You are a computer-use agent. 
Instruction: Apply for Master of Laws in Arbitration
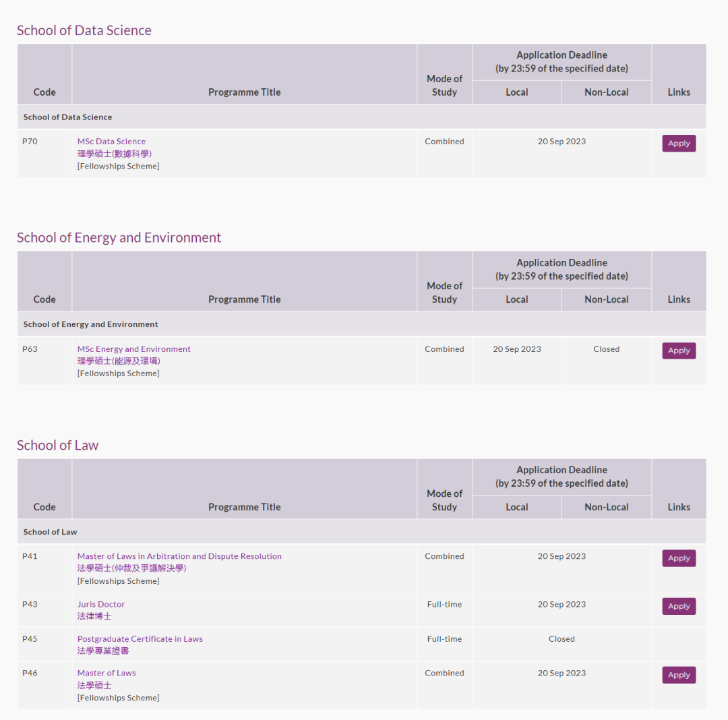679,558
